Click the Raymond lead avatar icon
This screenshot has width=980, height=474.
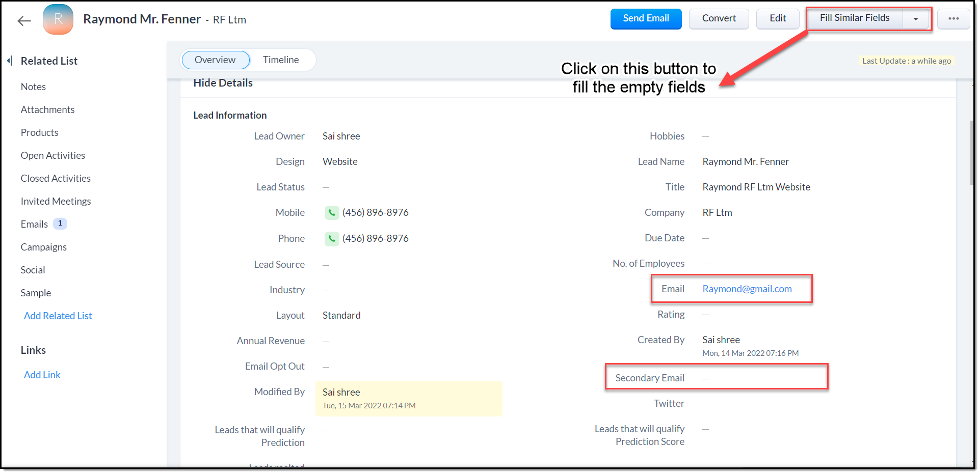(x=58, y=19)
